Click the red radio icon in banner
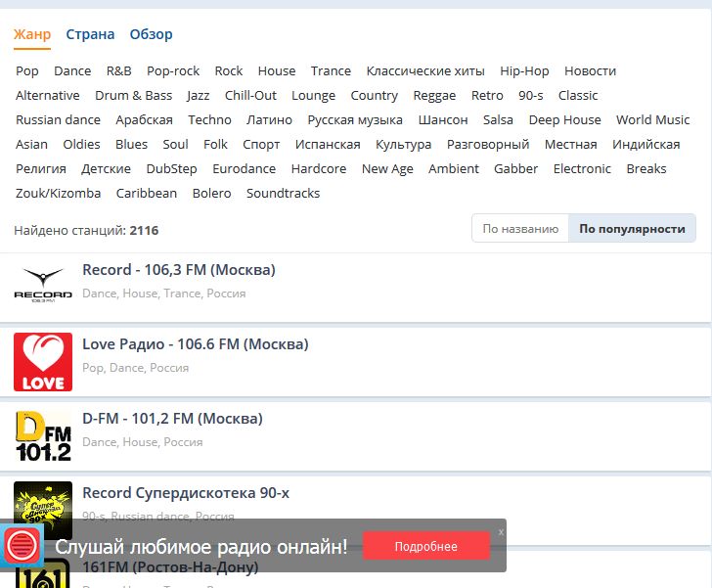 coord(20,546)
